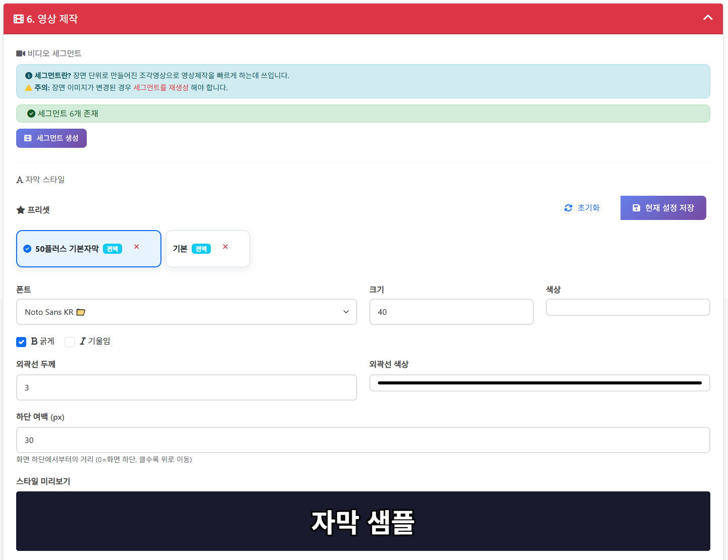Click the warning triangle icon before 주의
The height and width of the screenshot is (560, 728).
[29, 88]
